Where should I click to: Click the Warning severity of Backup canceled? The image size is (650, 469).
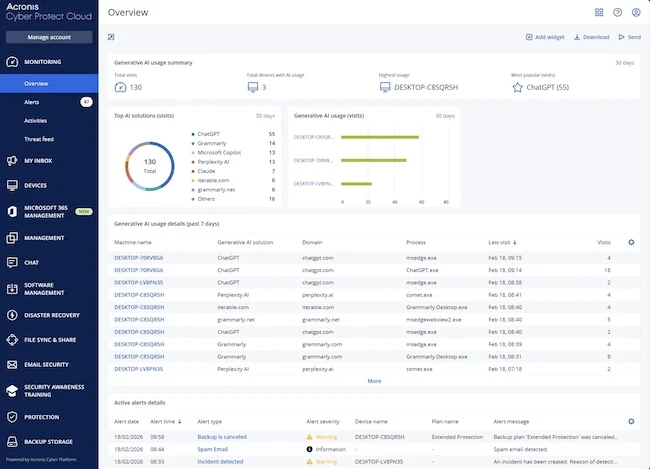point(322,437)
